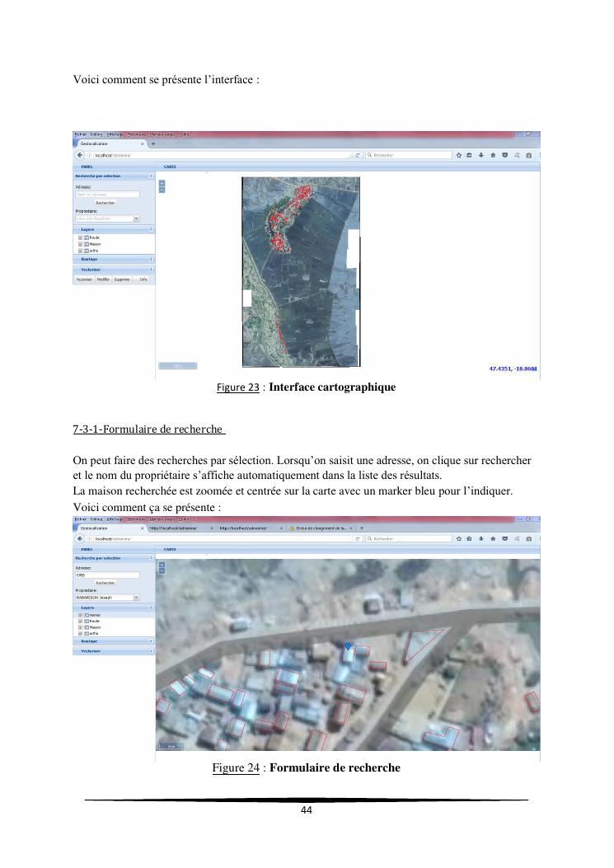The height and width of the screenshot is (868, 614).
Task: Click the Modifier button in the Vectoriser panel
Action: click(x=103, y=279)
